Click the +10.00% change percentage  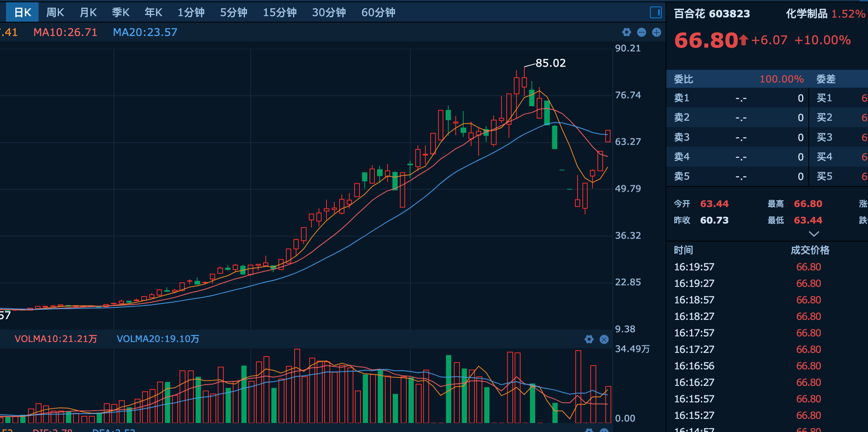coord(823,40)
